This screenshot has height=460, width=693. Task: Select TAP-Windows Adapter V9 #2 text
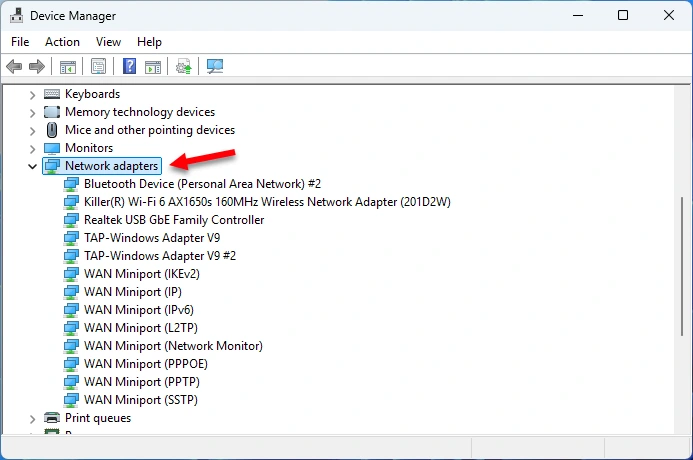(x=160, y=256)
